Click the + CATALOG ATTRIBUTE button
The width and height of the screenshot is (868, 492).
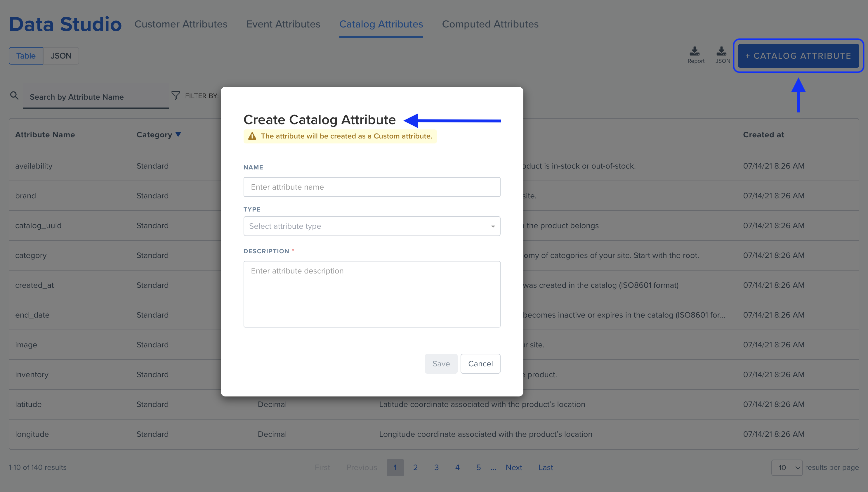[798, 56]
